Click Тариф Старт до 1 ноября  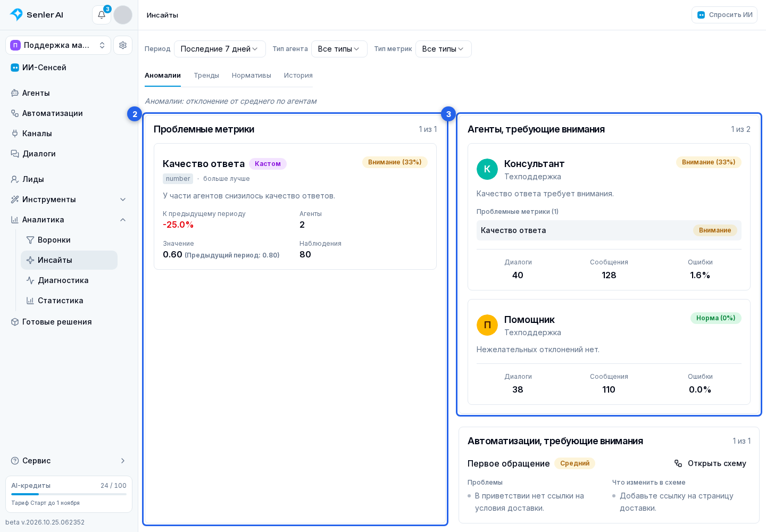pyautogui.click(x=46, y=503)
